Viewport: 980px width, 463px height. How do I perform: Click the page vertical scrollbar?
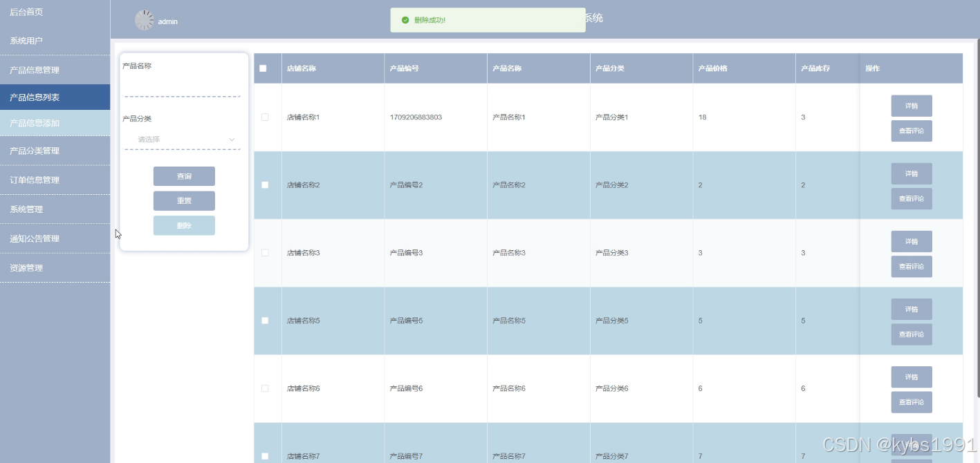pos(977,218)
